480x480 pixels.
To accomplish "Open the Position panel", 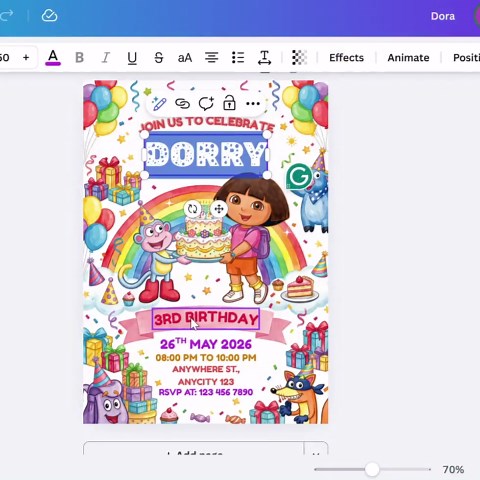I will tap(466, 58).
